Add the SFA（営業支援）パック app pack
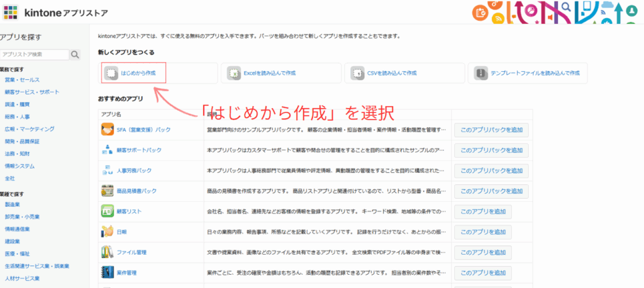 pos(491,130)
